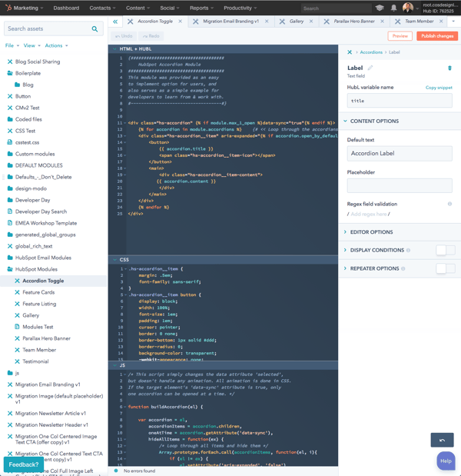
Task: Click the module icon in the breadcrumb
Action: pos(350,52)
